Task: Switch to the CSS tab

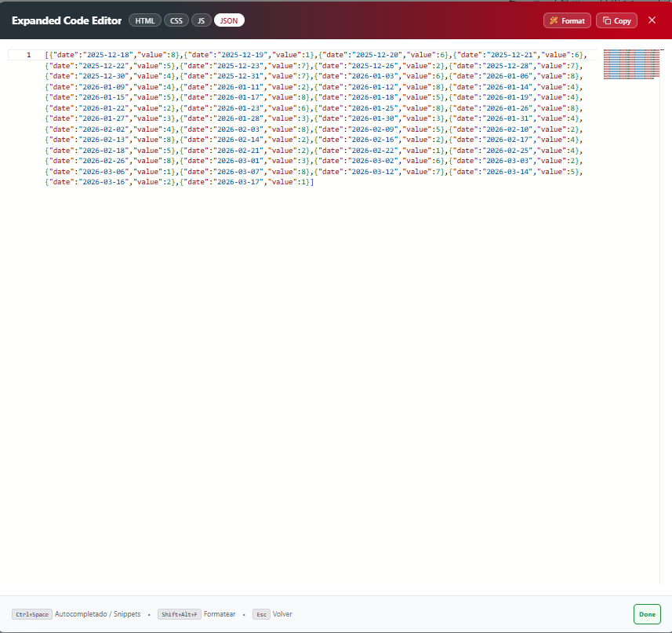Action: (176, 20)
